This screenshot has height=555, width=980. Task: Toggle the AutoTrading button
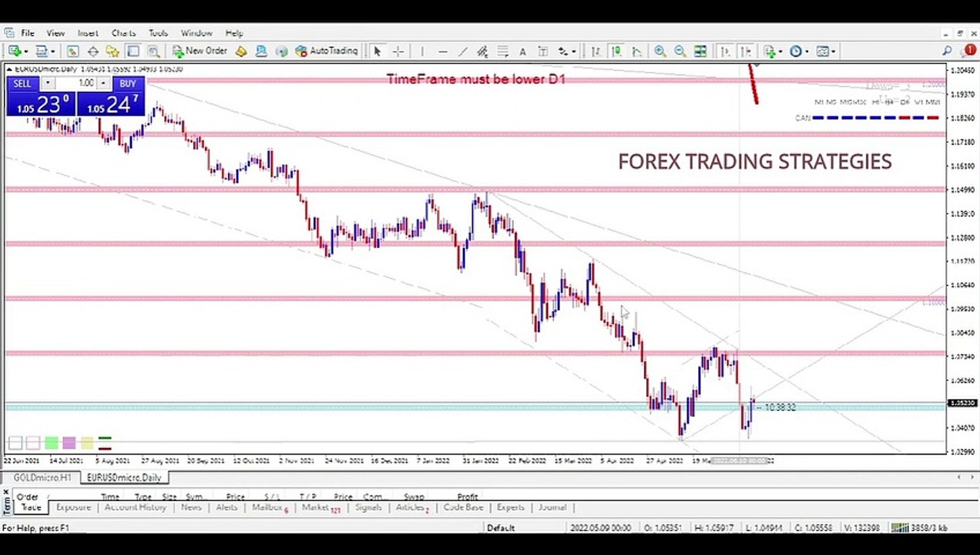point(327,51)
